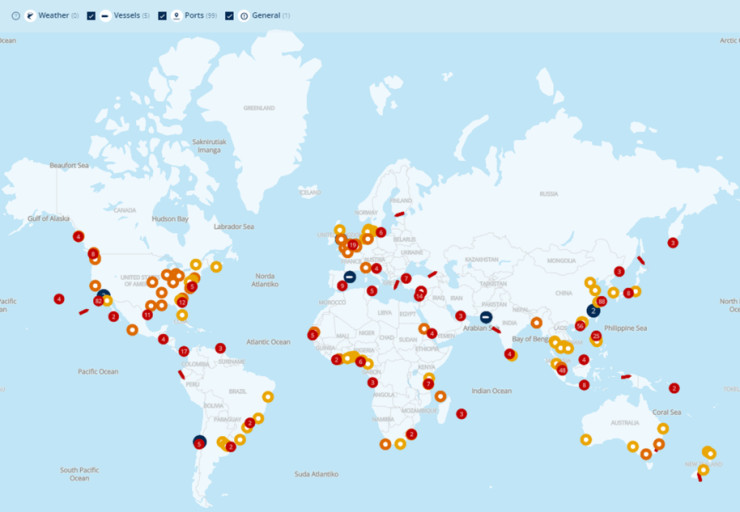Click the red cluster numbered 19 in Europe
Viewport: 740px width, 512px height.
pyautogui.click(x=352, y=245)
